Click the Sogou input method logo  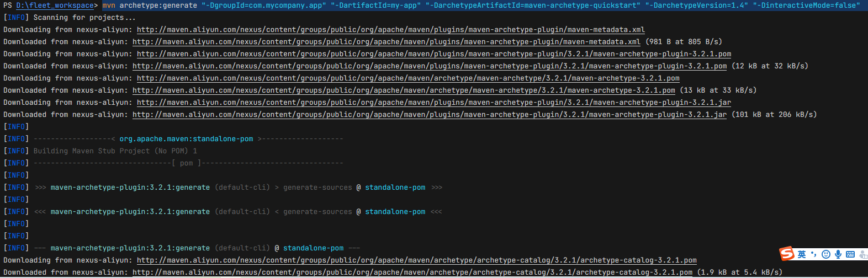click(787, 254)
